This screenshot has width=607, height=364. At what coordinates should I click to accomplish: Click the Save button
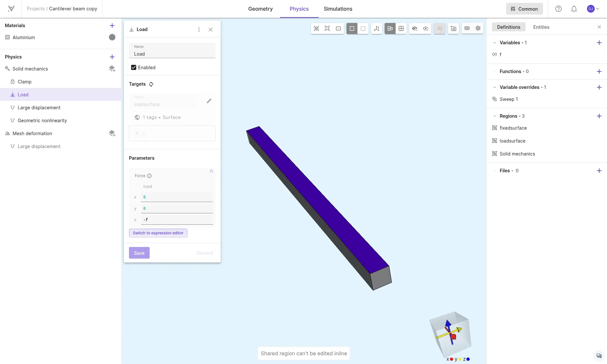point(139,253)
